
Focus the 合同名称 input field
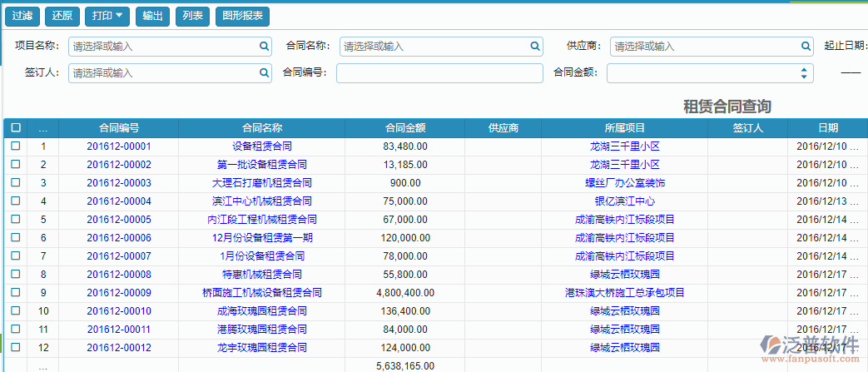click(440, 47)
